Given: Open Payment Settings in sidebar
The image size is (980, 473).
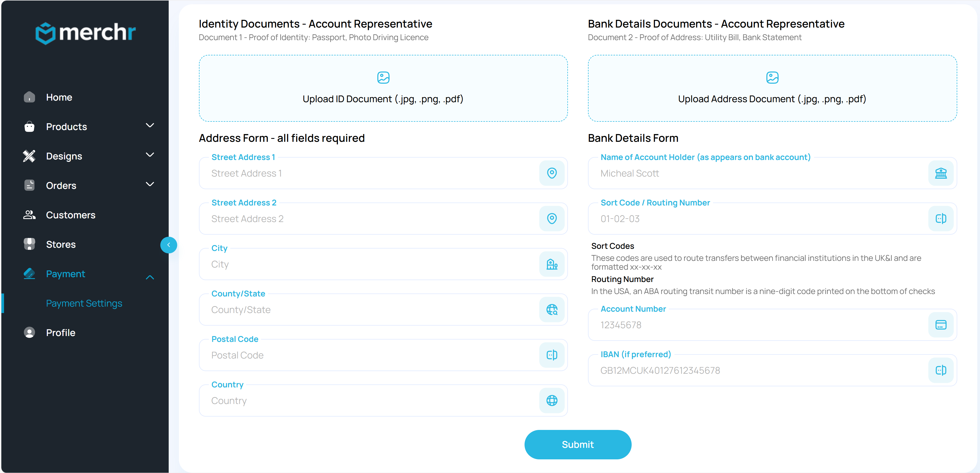Looking at the screenshot, I should pos(84,303).
